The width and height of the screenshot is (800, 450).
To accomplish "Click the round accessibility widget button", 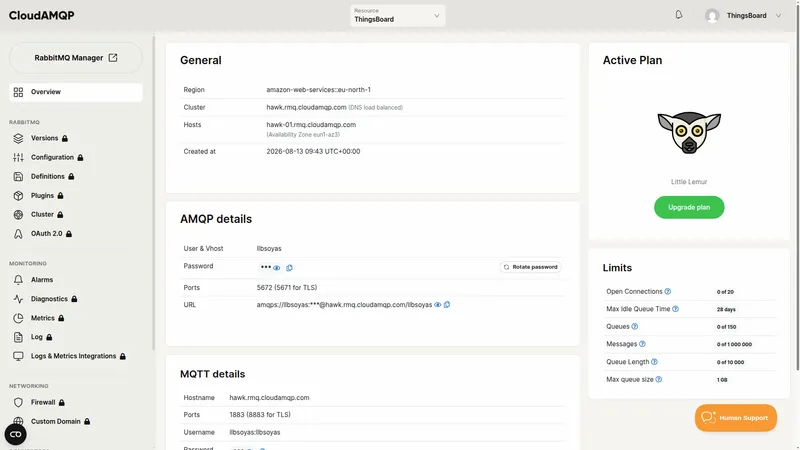I will [15, 435].
